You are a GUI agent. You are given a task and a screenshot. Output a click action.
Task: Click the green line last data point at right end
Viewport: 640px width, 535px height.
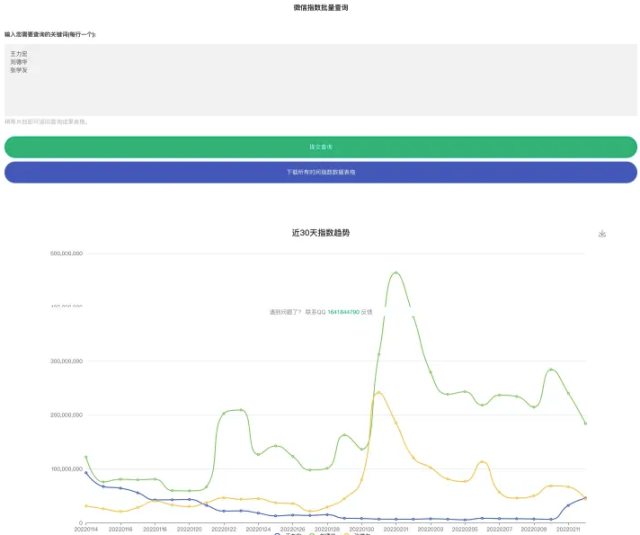(585, 424)
